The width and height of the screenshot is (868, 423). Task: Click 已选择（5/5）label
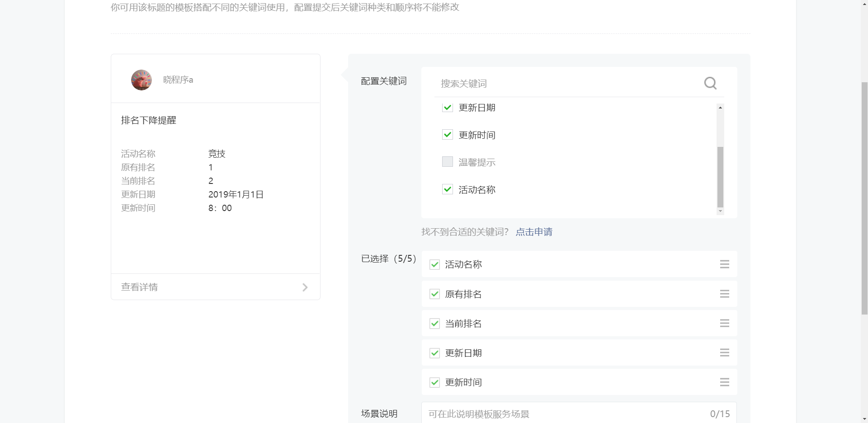[x=388, y=259]
